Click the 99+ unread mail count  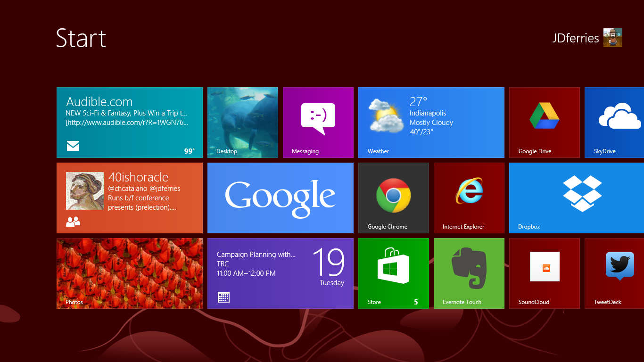[x=190, y=151]
